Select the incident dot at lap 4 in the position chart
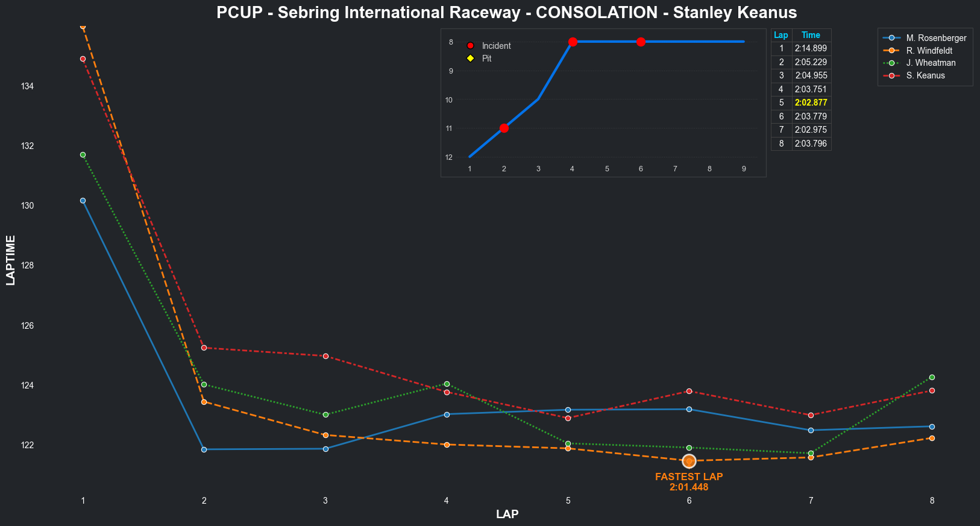The image size is (980, 526). pyautogui.click(x=573, y=42)
